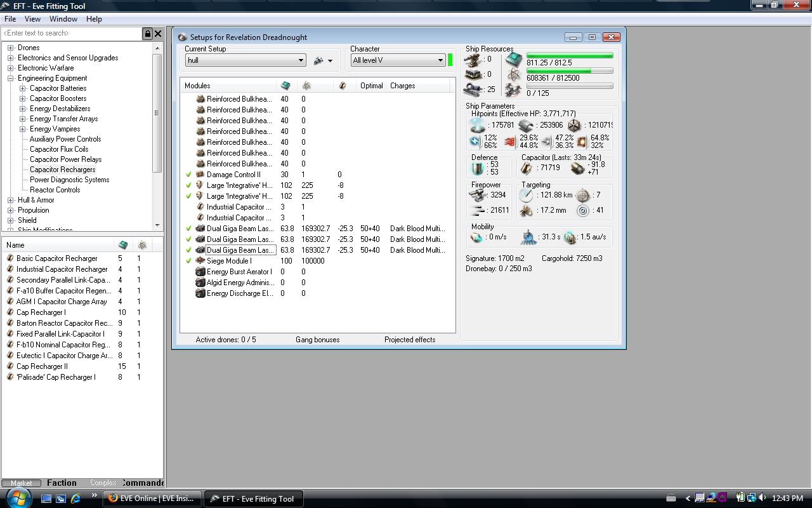This screenshot has width=812, height=508.
Task: Click the search text field
Action: [x=72, y=34]
